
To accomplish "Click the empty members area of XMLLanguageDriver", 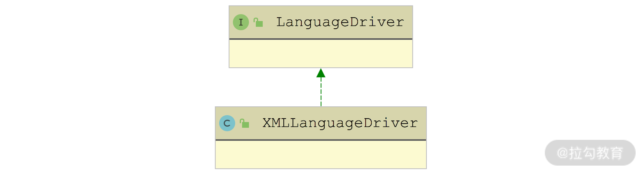I will 321,154.
